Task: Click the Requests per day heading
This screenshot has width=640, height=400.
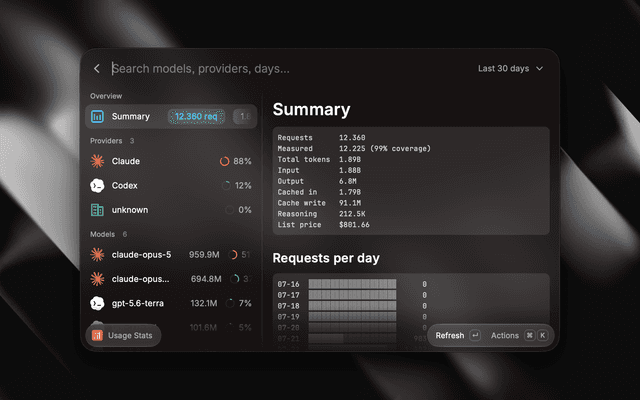Action: click(x=326, y=258)
